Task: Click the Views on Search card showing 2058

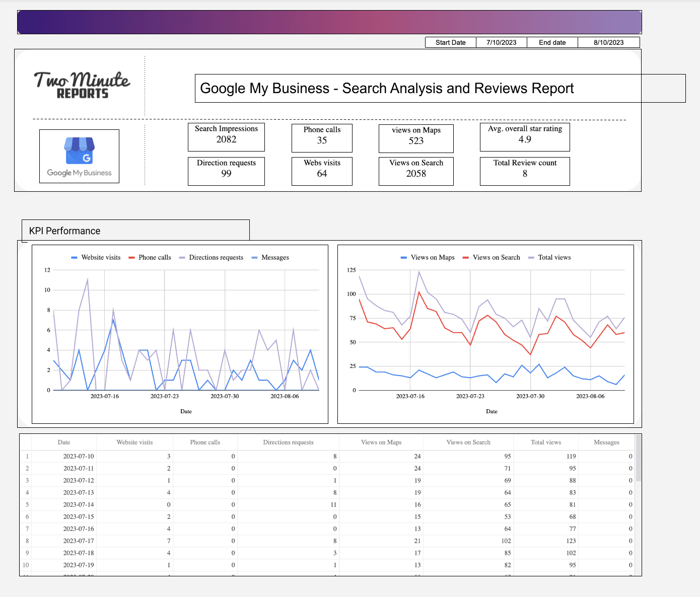Action: tap(416, 171)
